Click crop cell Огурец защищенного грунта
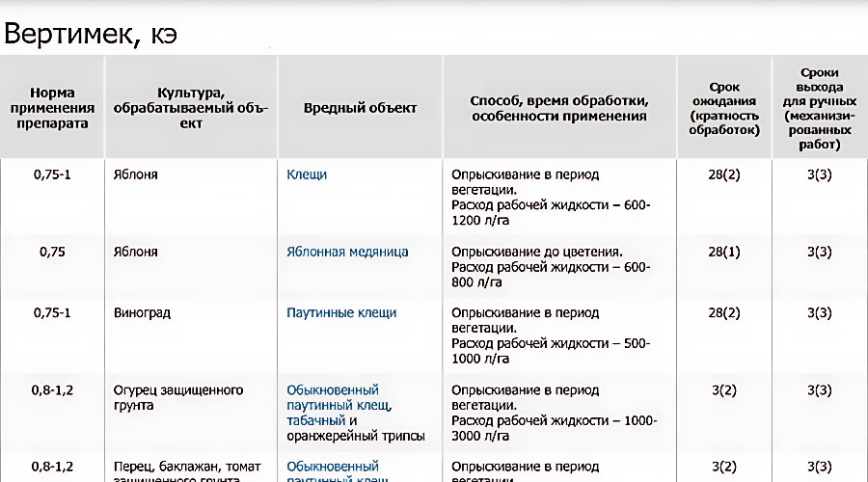Viewport: 868px width, 482px height. 178,397
